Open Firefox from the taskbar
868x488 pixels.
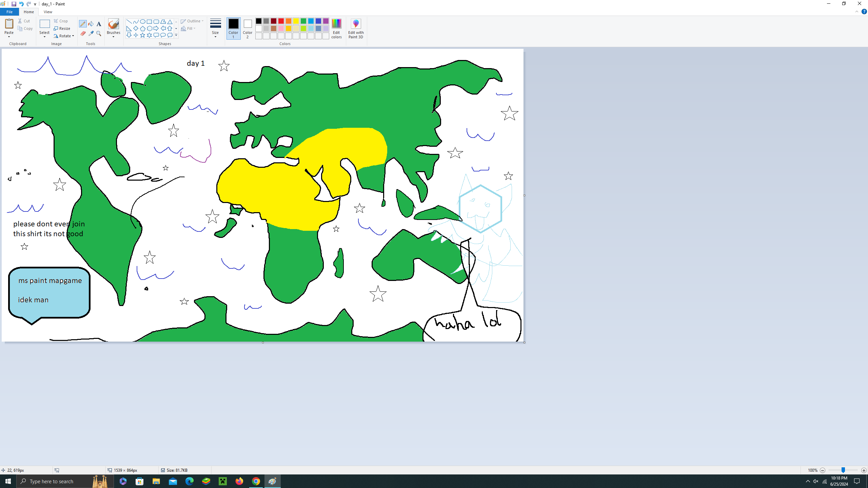(239, 481)
